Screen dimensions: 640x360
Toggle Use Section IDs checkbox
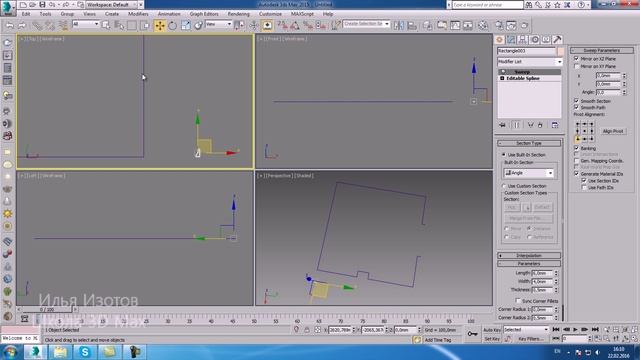[x=584, y=180]
